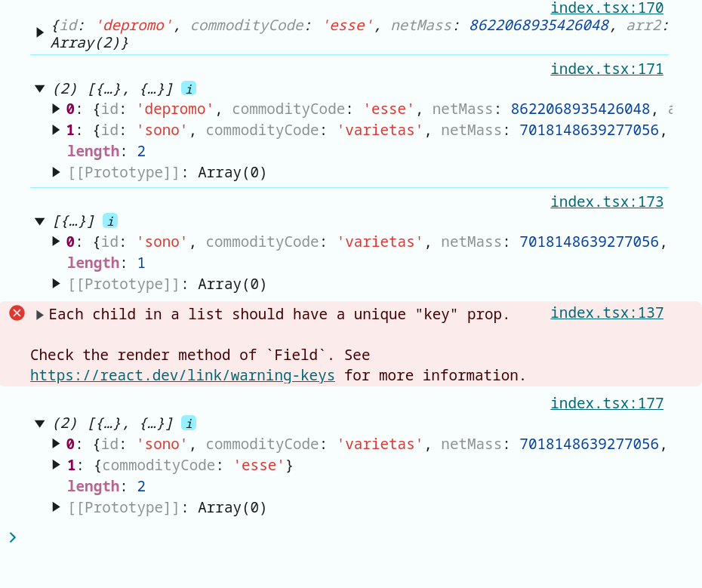
Task: Expand the {commodityCode: 'esse'} entry
Action: click(x=56, y=465)
